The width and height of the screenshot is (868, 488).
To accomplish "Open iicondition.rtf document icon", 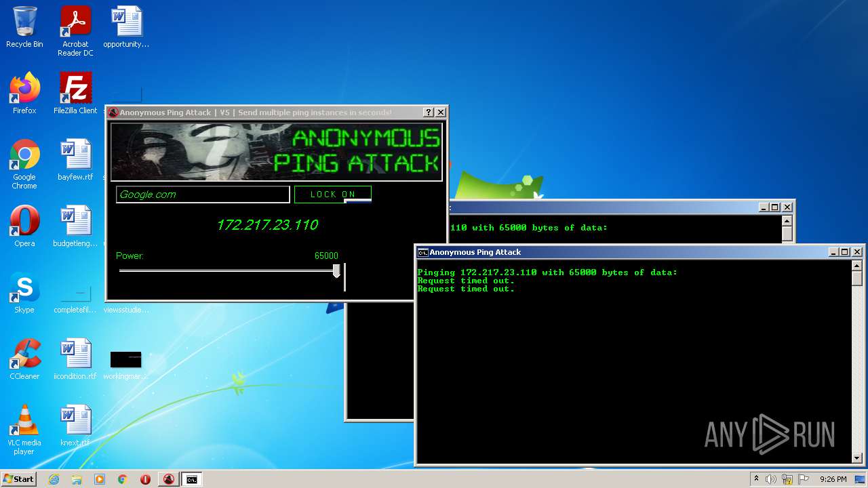I will coord(75,359).
